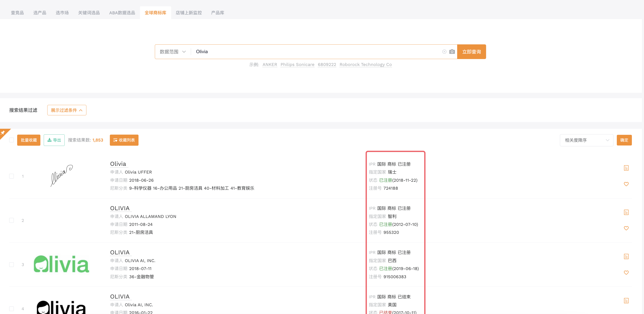Open the OLIVIA trademark title in row 4
The width and height of the screenshot is (644, 314).
point(120,297)
